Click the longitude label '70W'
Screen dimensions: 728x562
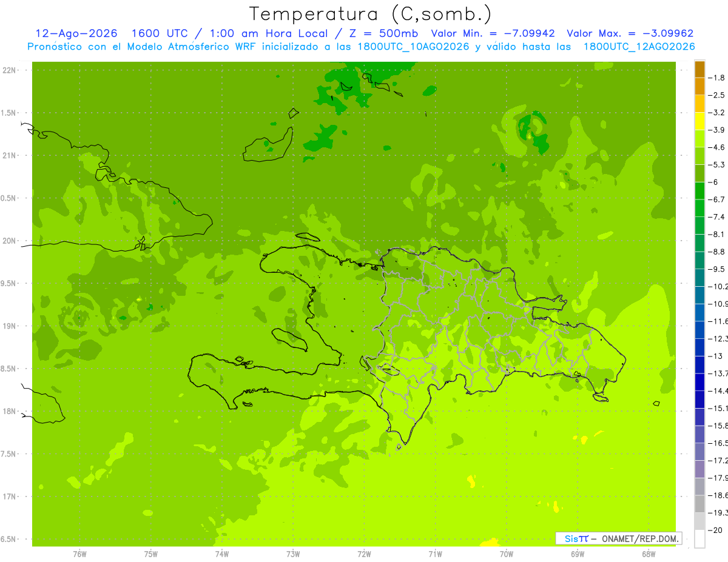507,554
